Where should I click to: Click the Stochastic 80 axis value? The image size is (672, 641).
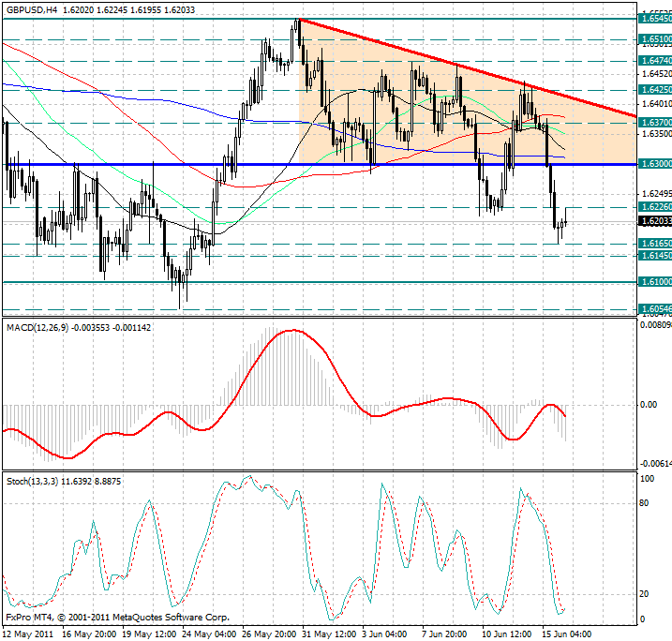(x=644, y=503)
